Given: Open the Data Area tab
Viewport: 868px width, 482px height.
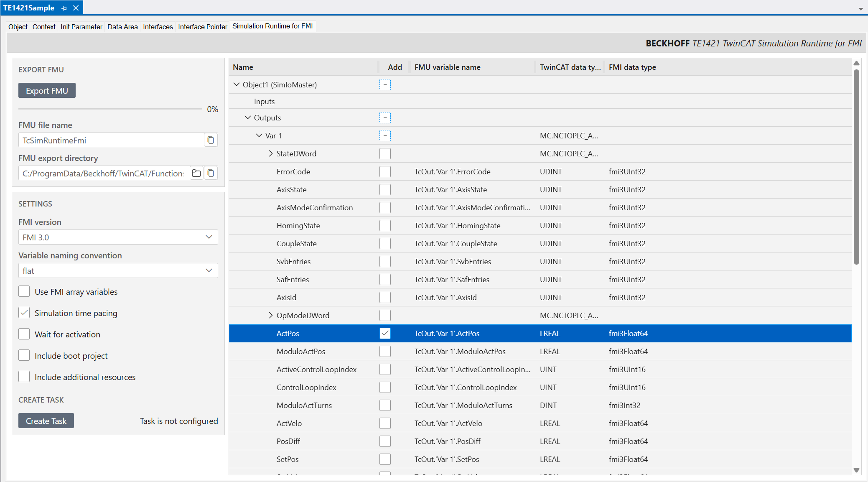Looking at the screenshot, I should click(x=122, y=27).
